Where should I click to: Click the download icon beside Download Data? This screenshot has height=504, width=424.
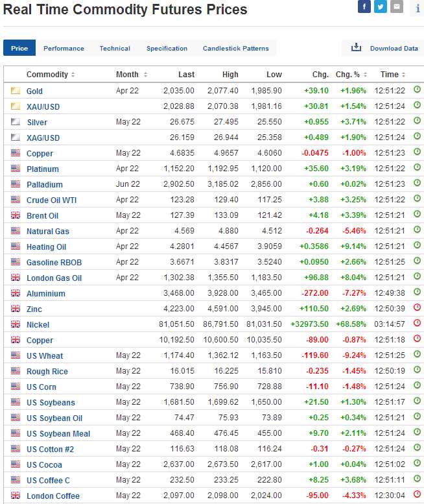[356, 48]
